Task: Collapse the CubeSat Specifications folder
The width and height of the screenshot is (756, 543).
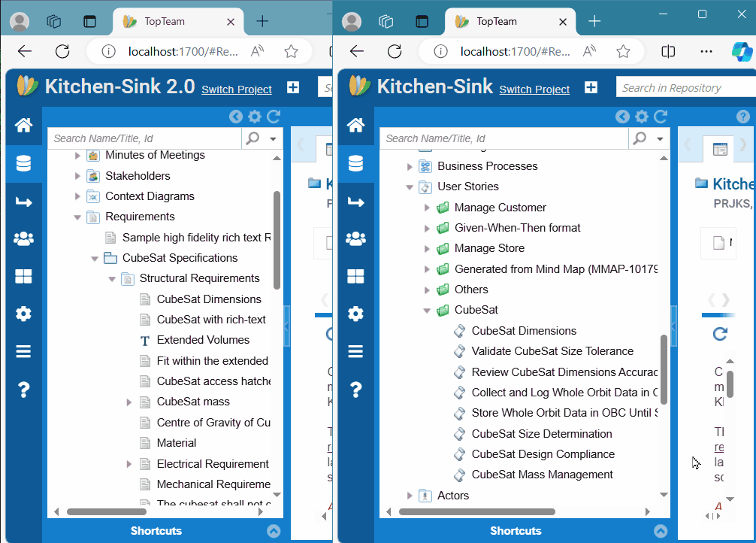Action: click(x=95, y=259)
